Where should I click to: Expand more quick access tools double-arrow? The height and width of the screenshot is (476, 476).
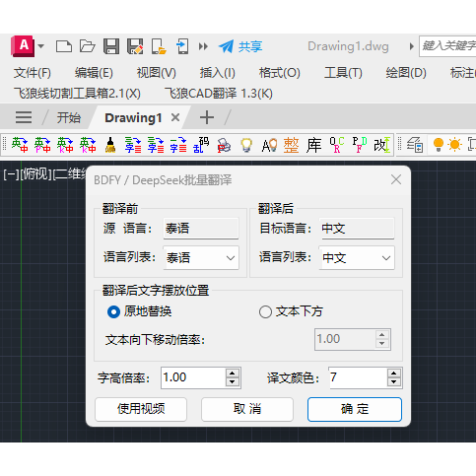point(203,46)
